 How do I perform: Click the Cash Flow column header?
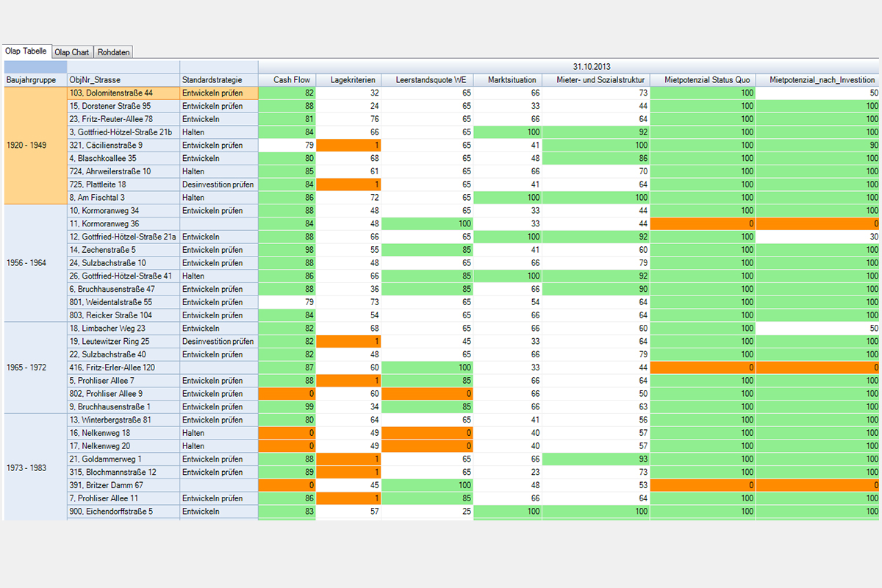[287, 80]
